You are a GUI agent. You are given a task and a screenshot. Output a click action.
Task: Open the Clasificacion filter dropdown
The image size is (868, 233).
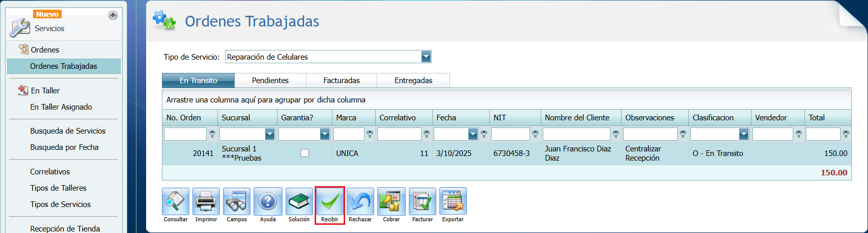744,134
